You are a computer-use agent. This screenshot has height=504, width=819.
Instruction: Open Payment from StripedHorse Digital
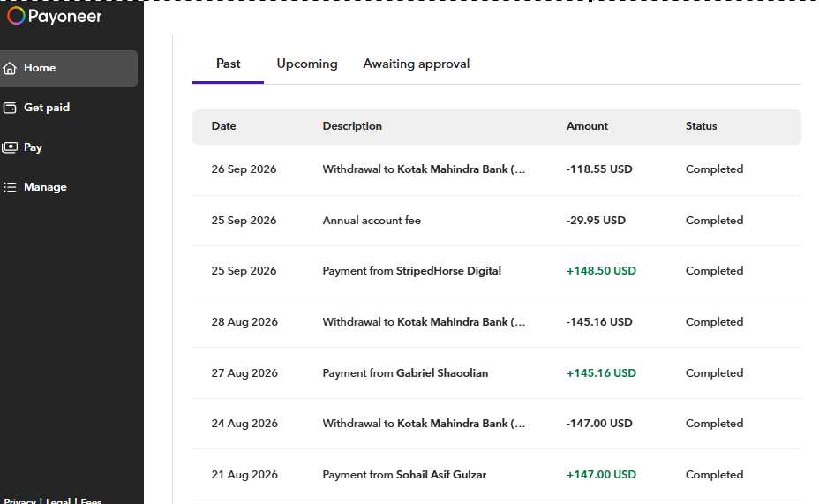point(411,271)
